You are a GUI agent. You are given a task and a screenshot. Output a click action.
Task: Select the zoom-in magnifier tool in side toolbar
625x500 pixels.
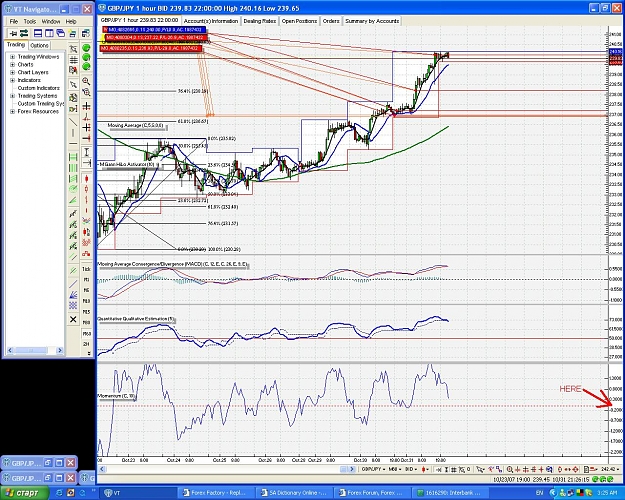tap(86, 81)
